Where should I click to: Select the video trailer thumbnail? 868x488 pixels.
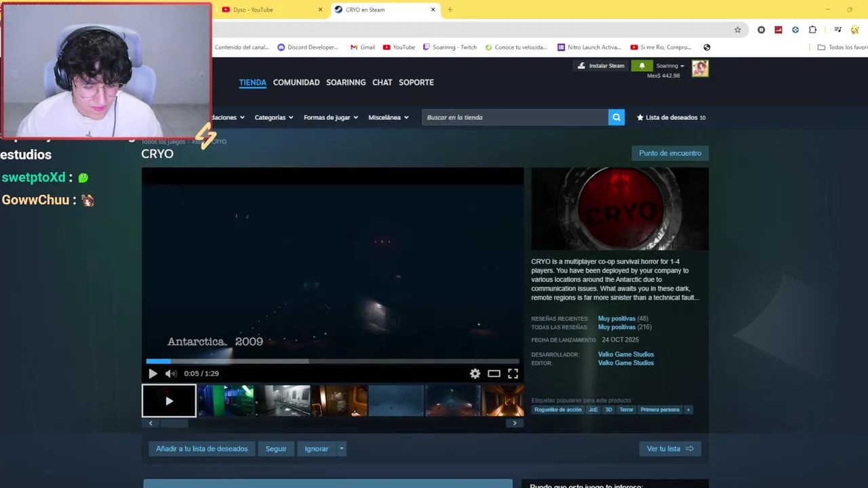(x=169, y=401)
